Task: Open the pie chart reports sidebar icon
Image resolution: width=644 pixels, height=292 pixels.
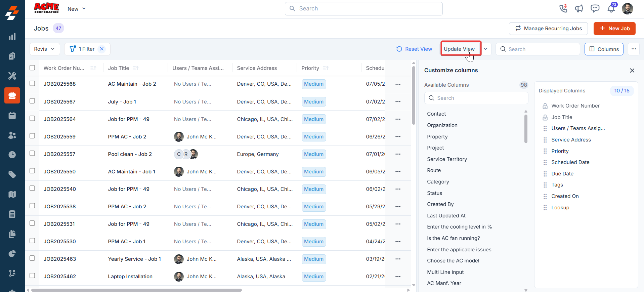Action: tap(12, 253)
